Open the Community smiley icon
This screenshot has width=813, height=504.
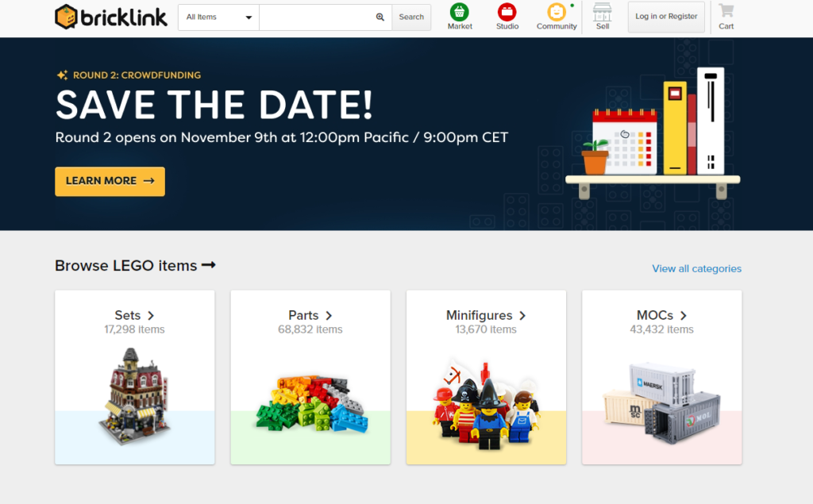557,11
